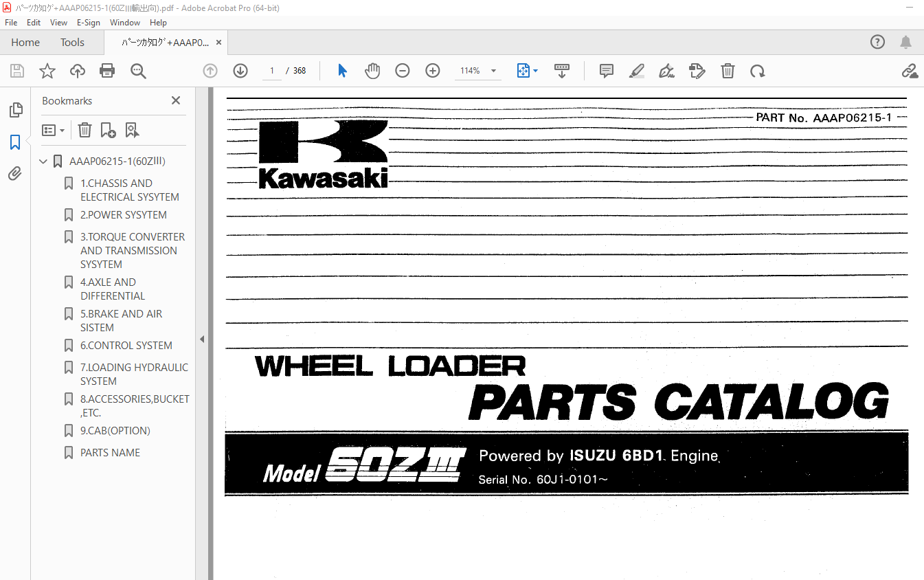Jump to 1.CHASSIS AND ELECTRICAL SYSYTEM bookmark
This screenshot has height=580, width=924.
coord(130,190)
